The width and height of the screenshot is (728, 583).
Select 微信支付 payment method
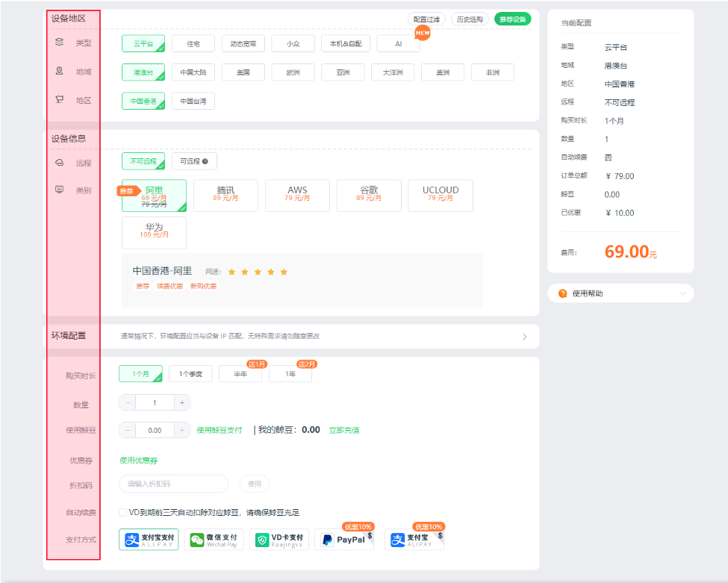coord(214,540)
